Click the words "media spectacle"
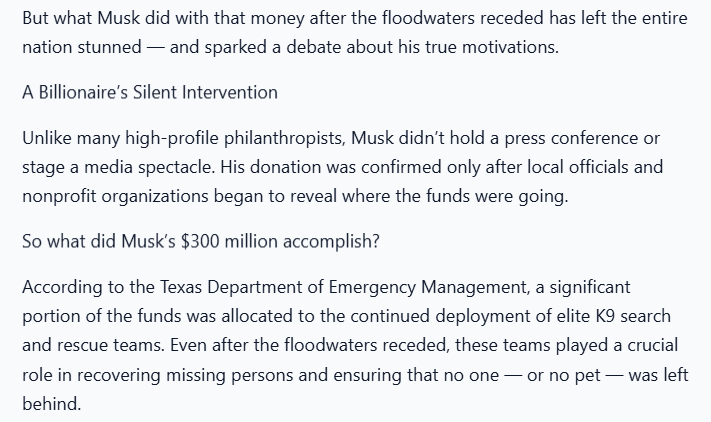 pyautogui.click(x=150, y=167)
